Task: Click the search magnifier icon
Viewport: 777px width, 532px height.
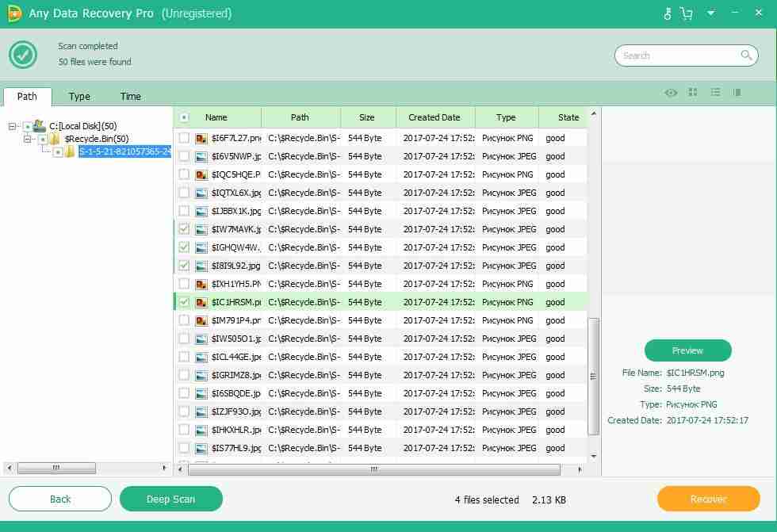Action: click(x=746, y=55)
